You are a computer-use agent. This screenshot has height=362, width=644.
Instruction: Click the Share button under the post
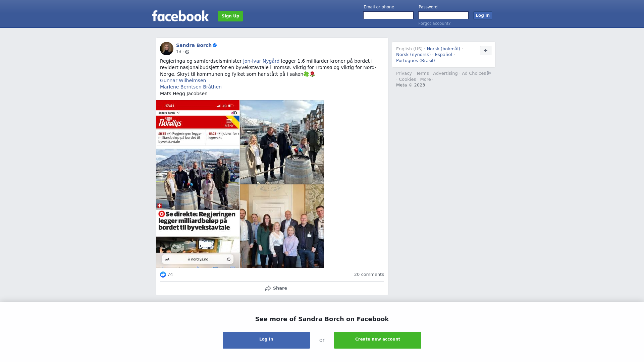point(276,288)
